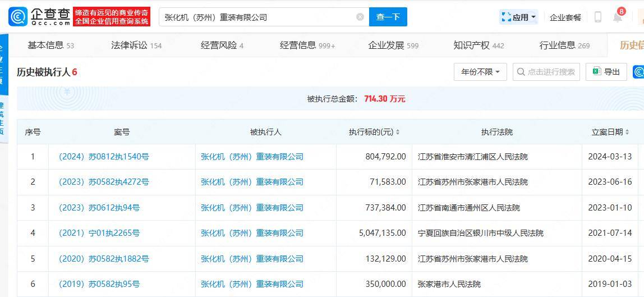Select filing date 2023-06-16
Image resolution: width=644 pixels, height=297 pixels.
point(610,182)
